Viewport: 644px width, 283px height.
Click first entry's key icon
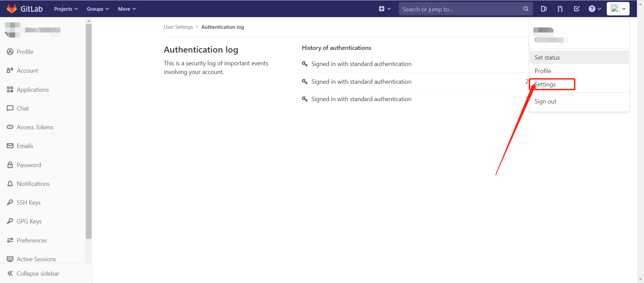click(305, 64)
